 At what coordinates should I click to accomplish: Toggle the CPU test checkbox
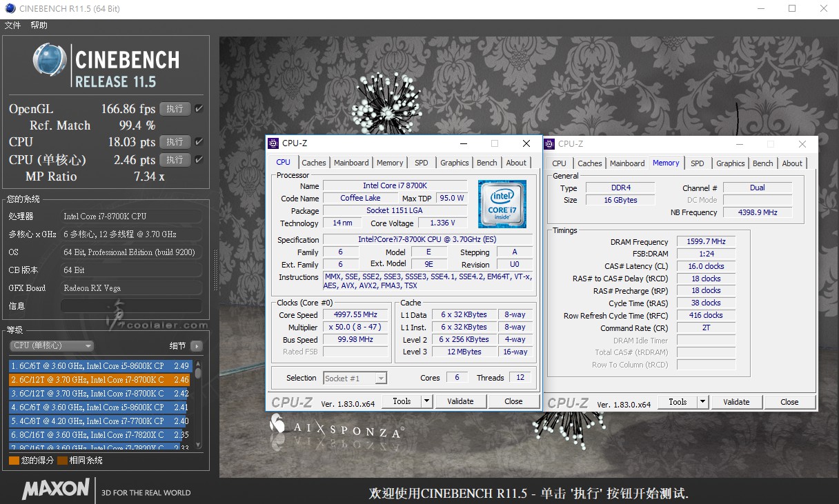coord(199,142)
